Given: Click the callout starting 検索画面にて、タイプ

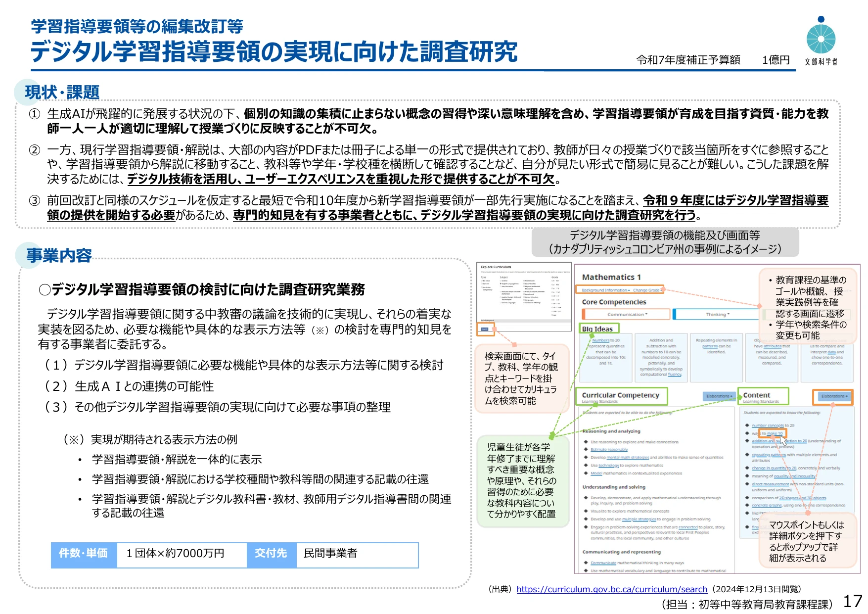Looking at the screenshot, I should click(x=521, y=378).
